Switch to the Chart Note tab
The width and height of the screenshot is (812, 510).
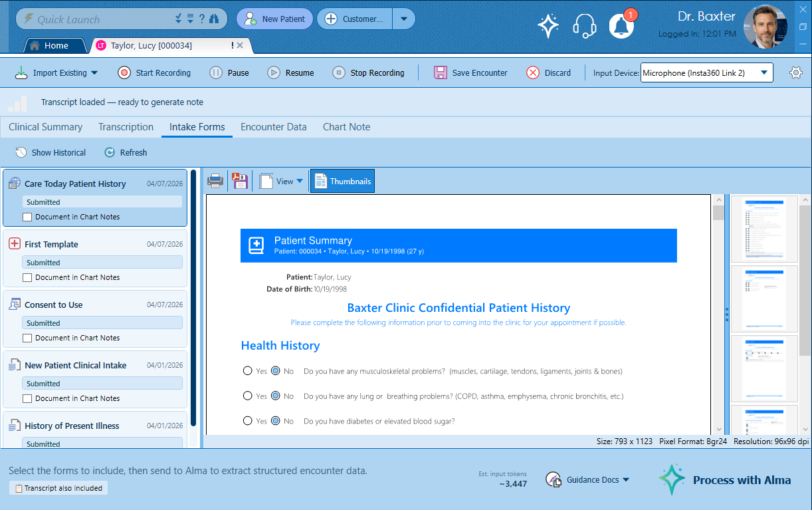pos(346,127)
